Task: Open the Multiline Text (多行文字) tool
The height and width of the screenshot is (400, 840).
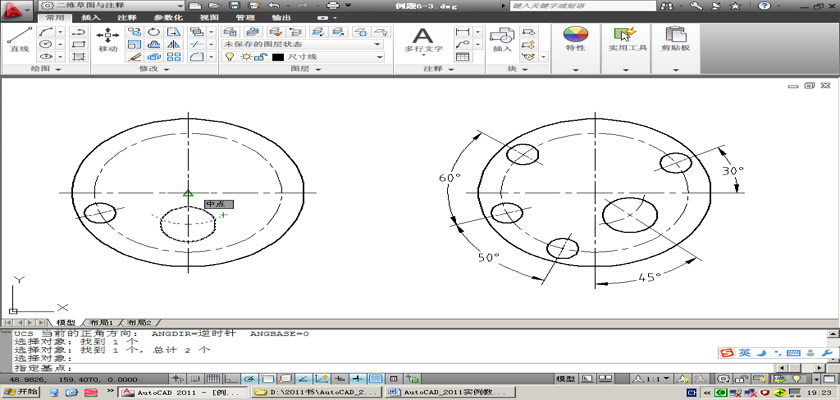Action: [423, 38]
